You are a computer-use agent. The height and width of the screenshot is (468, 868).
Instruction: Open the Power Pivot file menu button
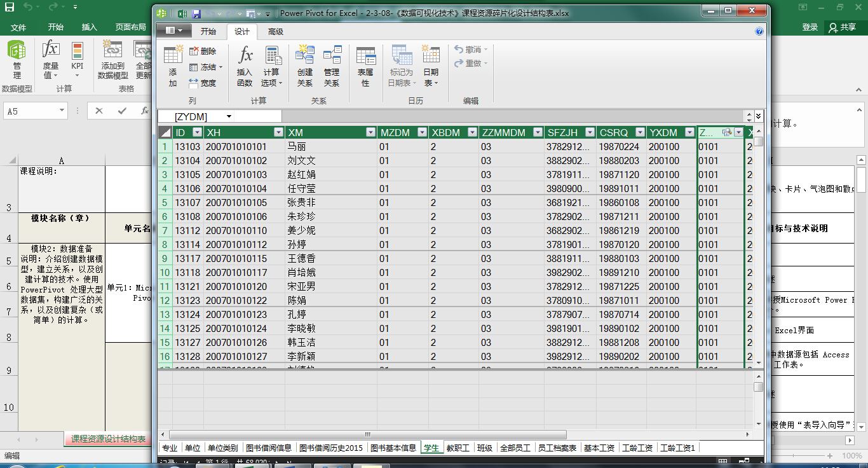point(173,31)
